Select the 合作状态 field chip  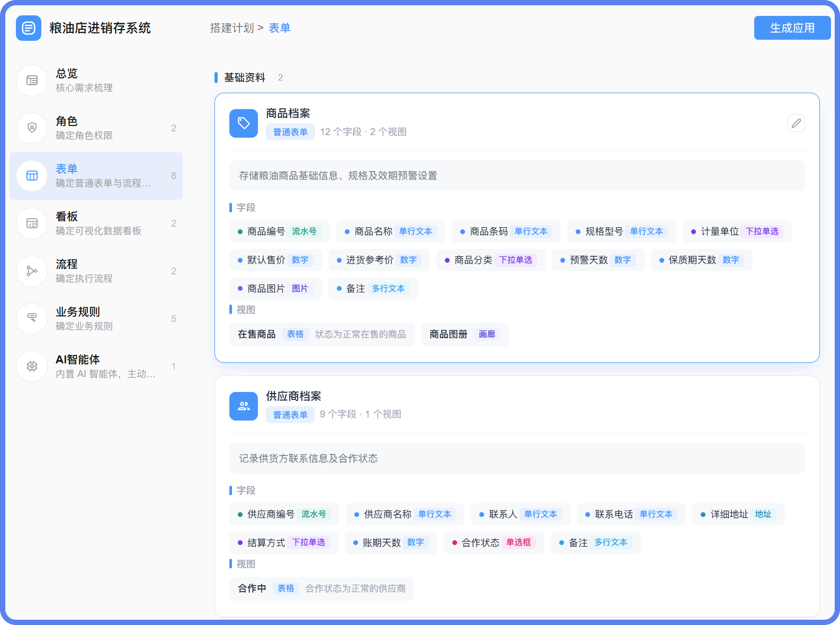[494, 543]
